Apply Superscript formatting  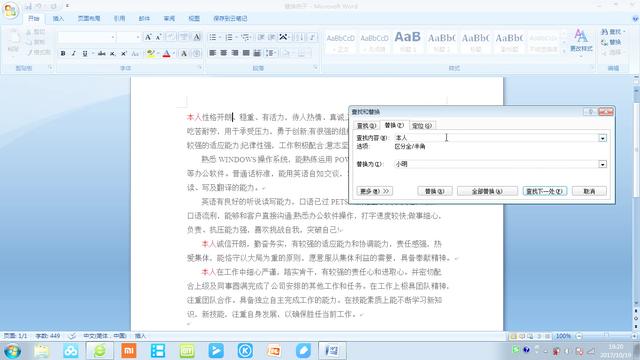123,53
